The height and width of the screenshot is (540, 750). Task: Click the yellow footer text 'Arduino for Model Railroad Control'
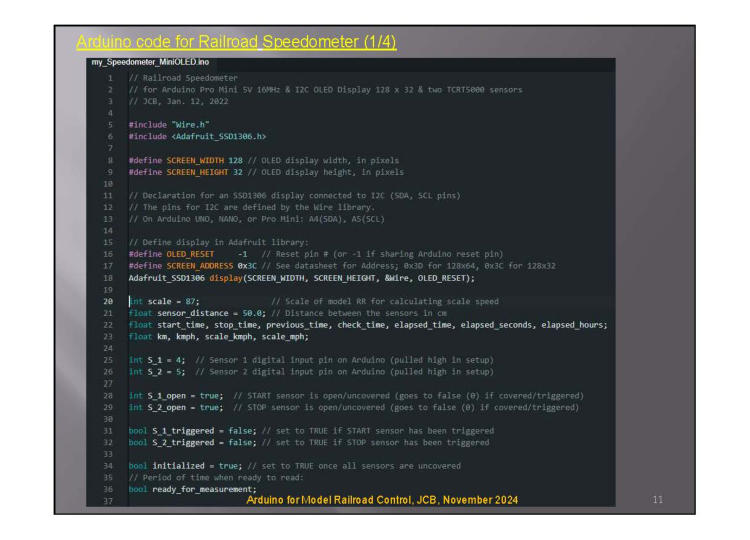[x=382, y=499]
